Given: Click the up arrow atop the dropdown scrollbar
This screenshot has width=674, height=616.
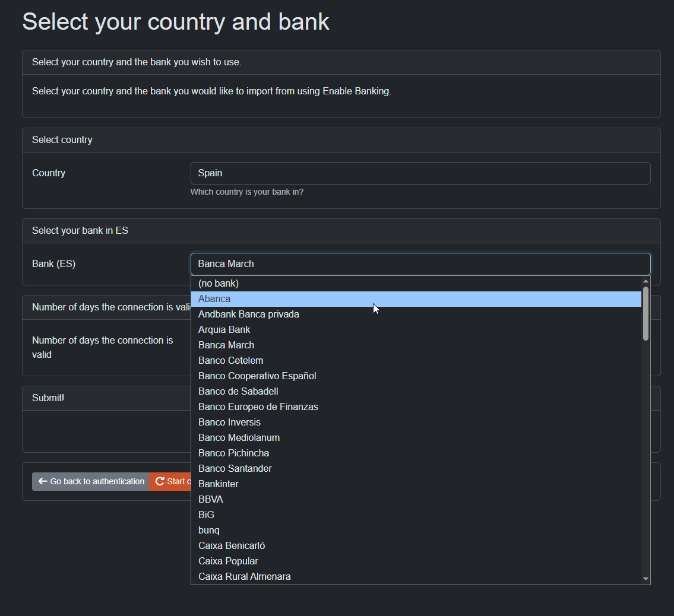Looking at the screenshot, I should point(645,280).
